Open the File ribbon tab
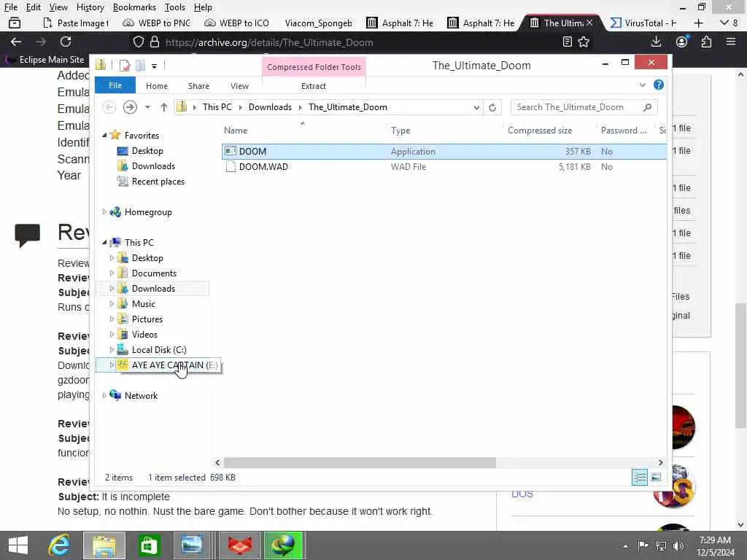The image size is (747, 560). 115,85
